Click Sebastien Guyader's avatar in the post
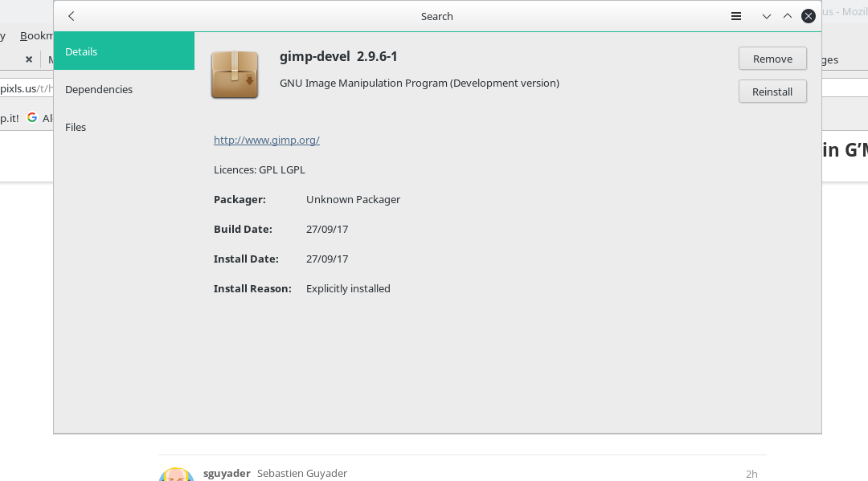 click(x=176, y=475)
